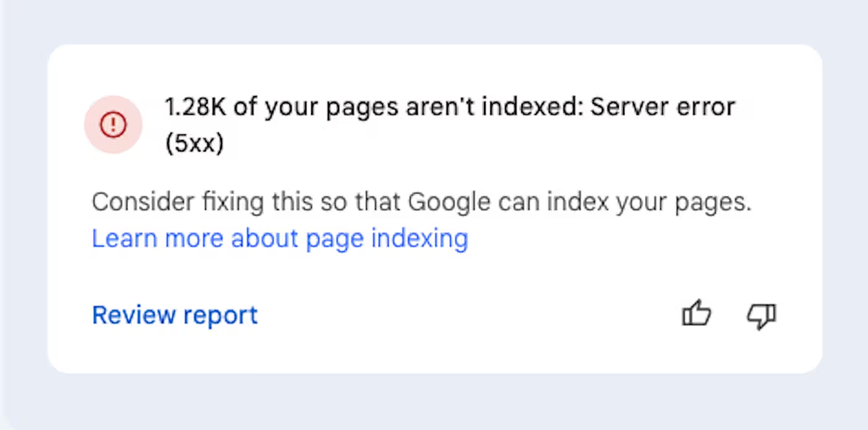The image size is (868, 430).
Task: Give thumbs up feedback on this insight
Action: click(697, 315)
